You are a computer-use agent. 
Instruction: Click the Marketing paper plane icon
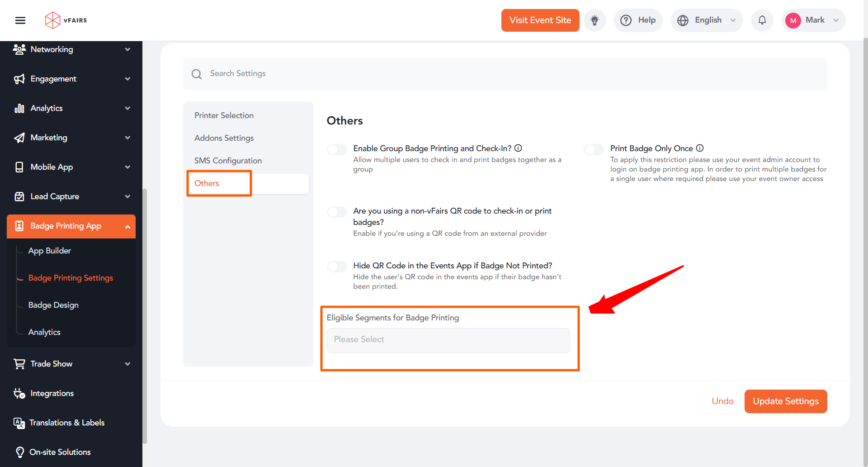click(x=19, y=138)
